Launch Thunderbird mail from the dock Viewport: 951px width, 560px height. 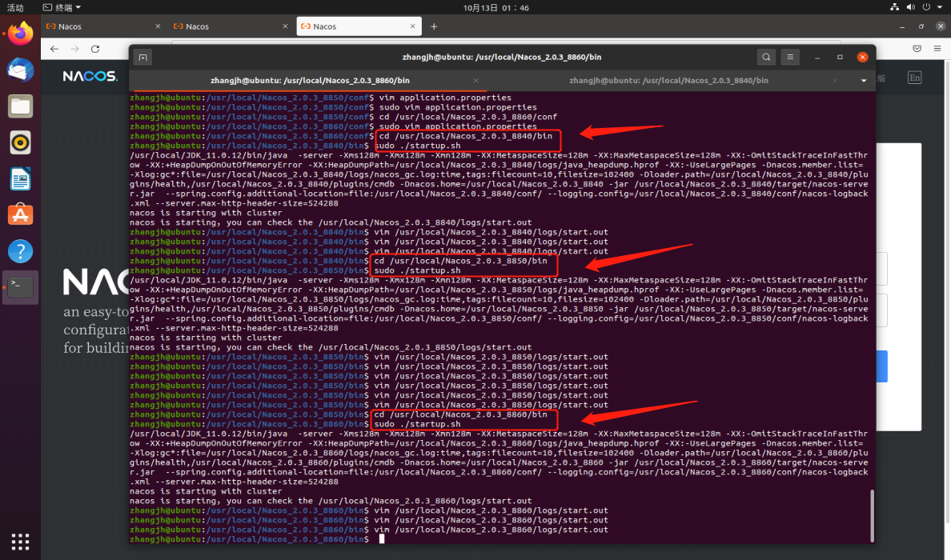pyautogui.click(x=20, y=70)
